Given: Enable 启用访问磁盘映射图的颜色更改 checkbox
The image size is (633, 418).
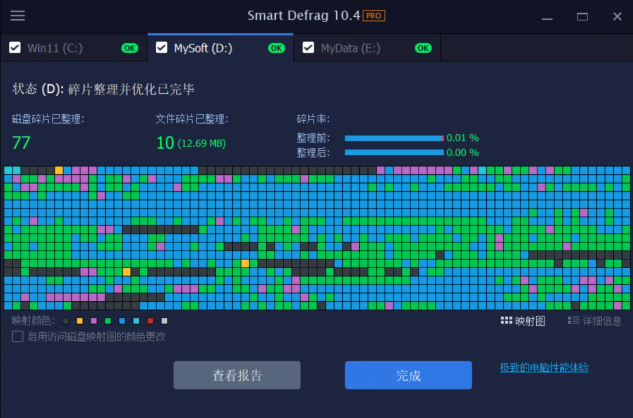Looking at the screenshot, I should tap(17, 336).
